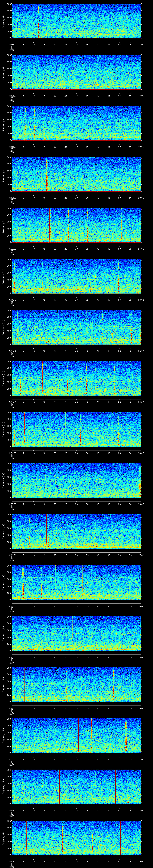Click the 31:00 end time label
The height and width of the screenshot is (868, 153).
coord(141,759)
